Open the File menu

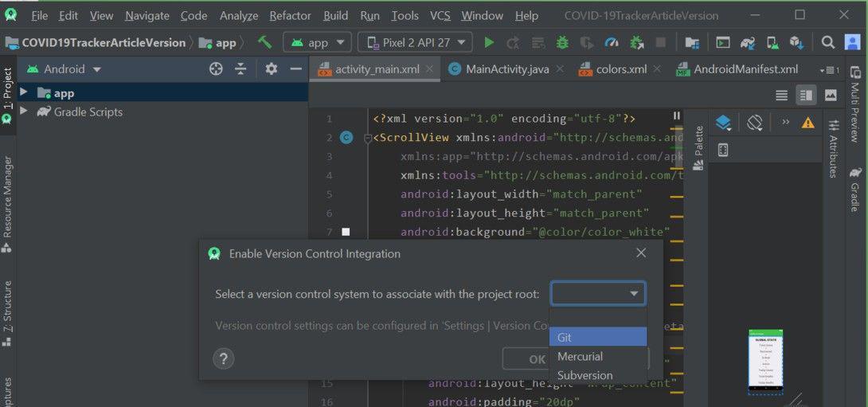coord(39,15)
